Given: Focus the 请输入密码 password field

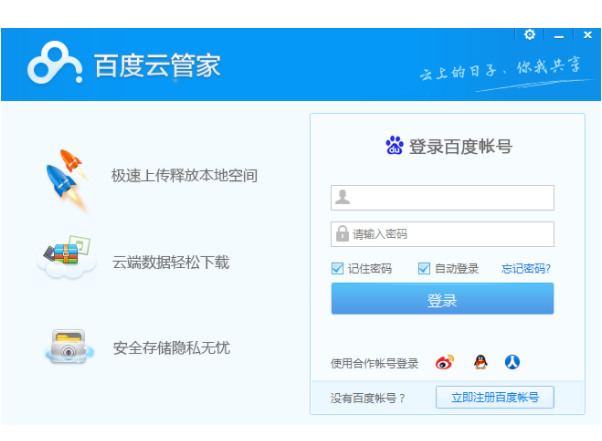Looking at the screenshot, I should tap(442, 234).
